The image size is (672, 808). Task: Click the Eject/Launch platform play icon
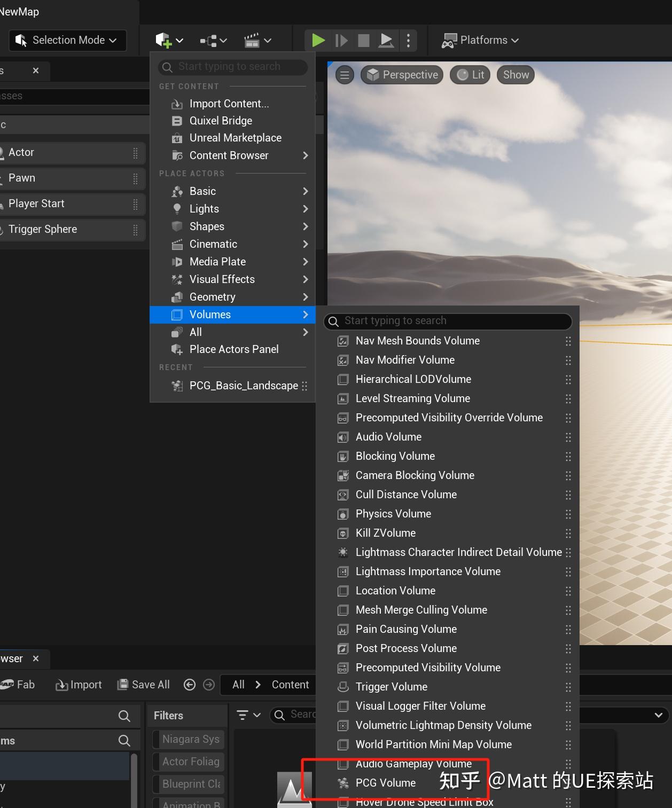point(386,41)
